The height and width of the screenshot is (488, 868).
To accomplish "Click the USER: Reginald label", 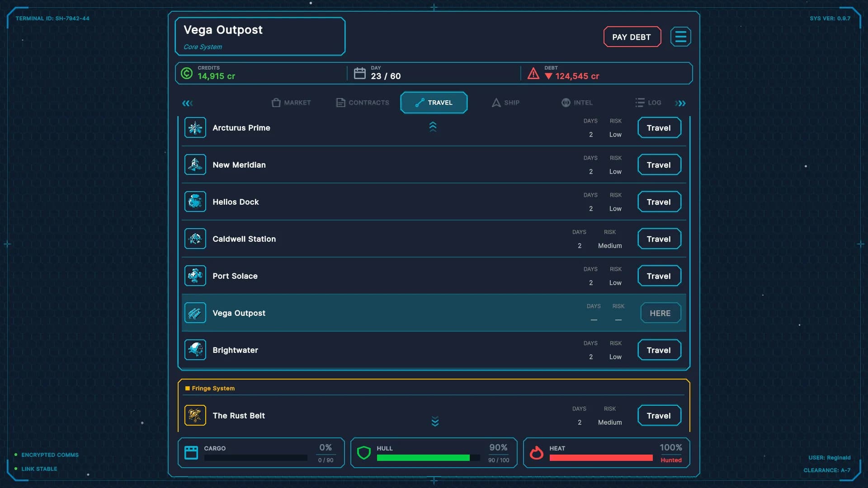I will coord(830,458).
